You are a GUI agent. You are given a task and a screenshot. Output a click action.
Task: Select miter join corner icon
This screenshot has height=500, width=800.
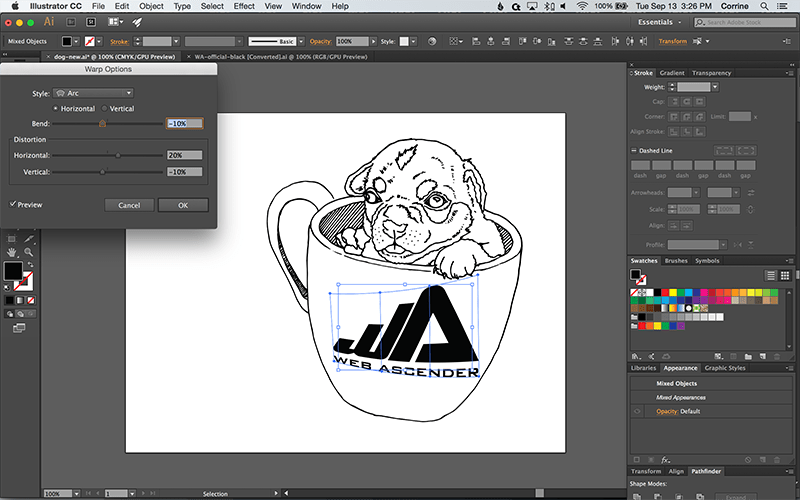(674, 117)
